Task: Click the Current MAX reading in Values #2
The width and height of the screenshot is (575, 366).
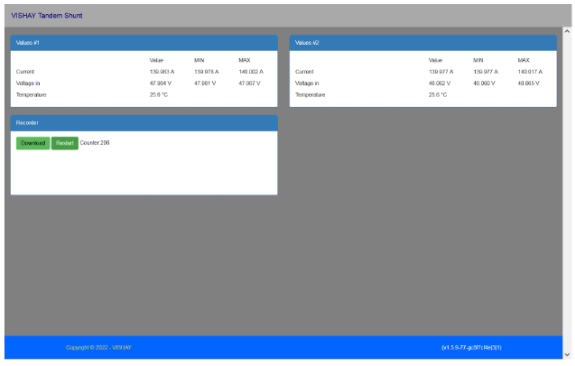Action: click(530, 72)
